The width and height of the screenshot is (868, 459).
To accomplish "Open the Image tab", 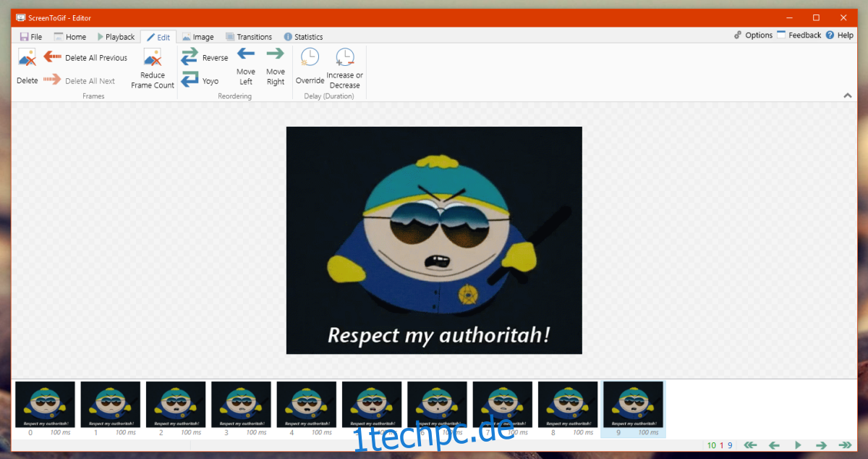I will 197,37.
